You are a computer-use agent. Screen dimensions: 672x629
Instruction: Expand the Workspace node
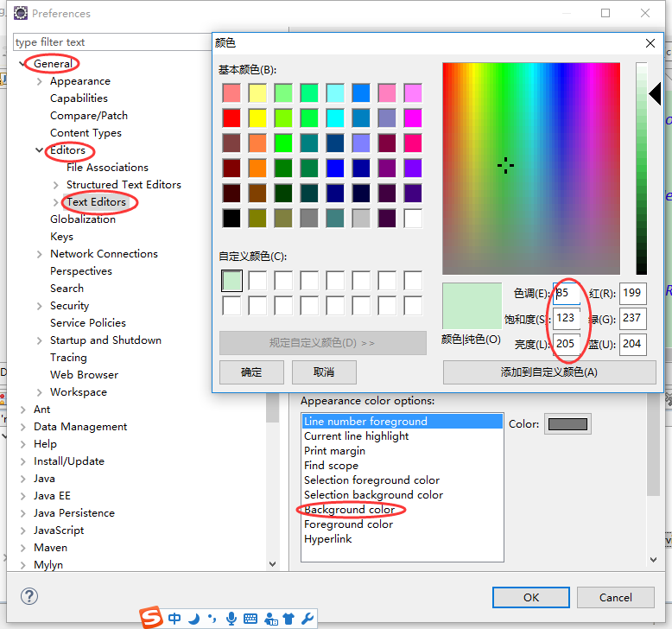[40, 393]
